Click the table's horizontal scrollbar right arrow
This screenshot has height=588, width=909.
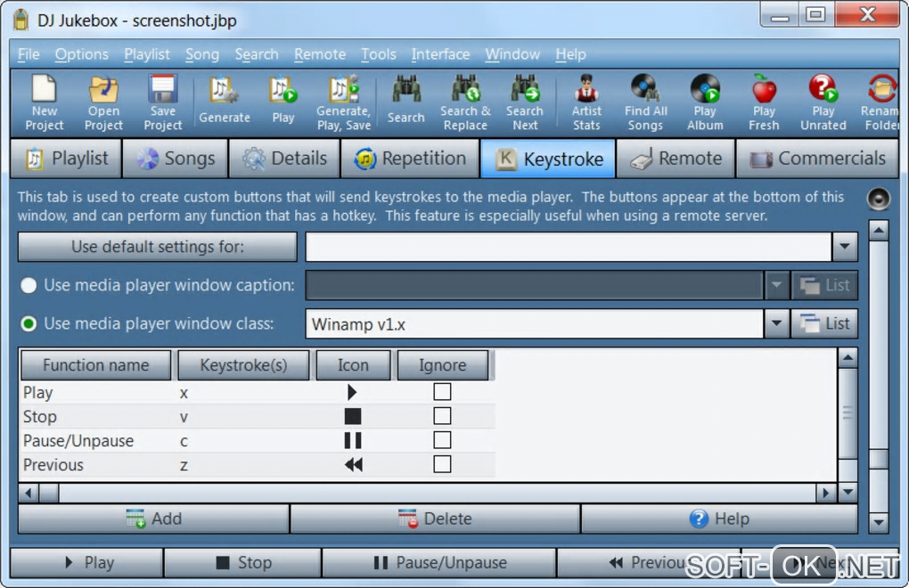[x=825, y=493]
